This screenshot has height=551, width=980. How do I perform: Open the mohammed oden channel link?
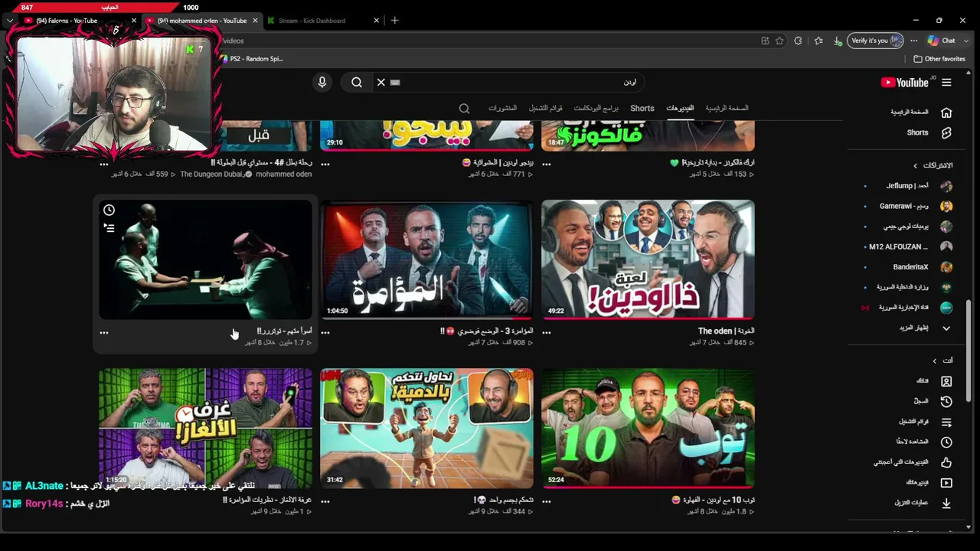[283, 174]
